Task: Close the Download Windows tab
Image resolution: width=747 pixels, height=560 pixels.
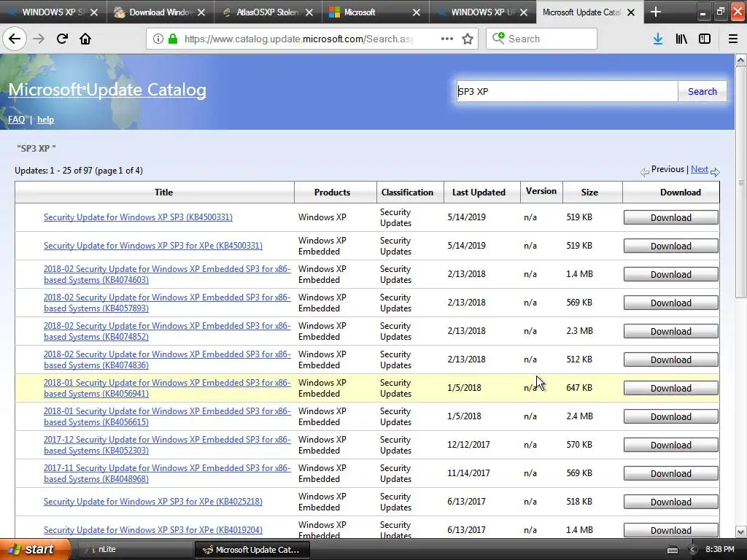Action: [201, 12]
